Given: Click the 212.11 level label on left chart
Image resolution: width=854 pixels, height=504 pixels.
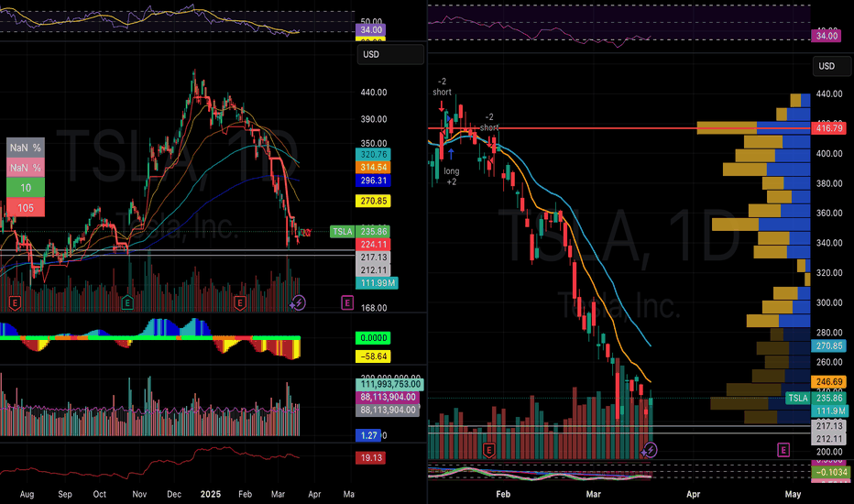Looking at the screenshot, I should tap(373, 270).
